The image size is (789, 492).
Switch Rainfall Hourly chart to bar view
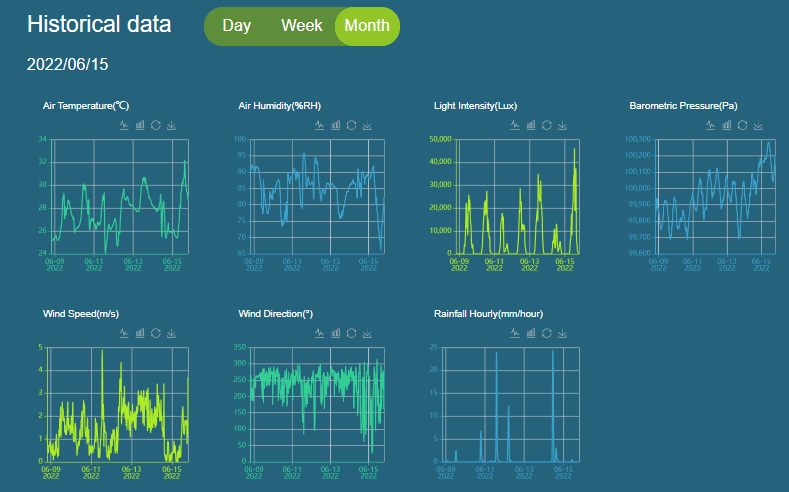click(531, 333)
